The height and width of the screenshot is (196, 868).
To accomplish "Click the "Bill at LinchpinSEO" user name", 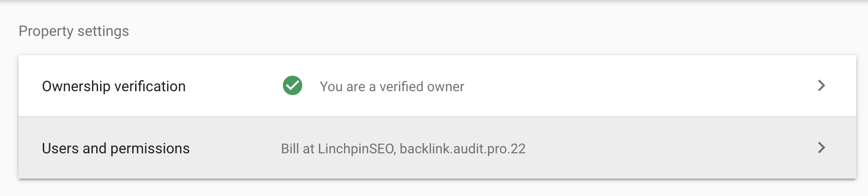I will [338, 149].
